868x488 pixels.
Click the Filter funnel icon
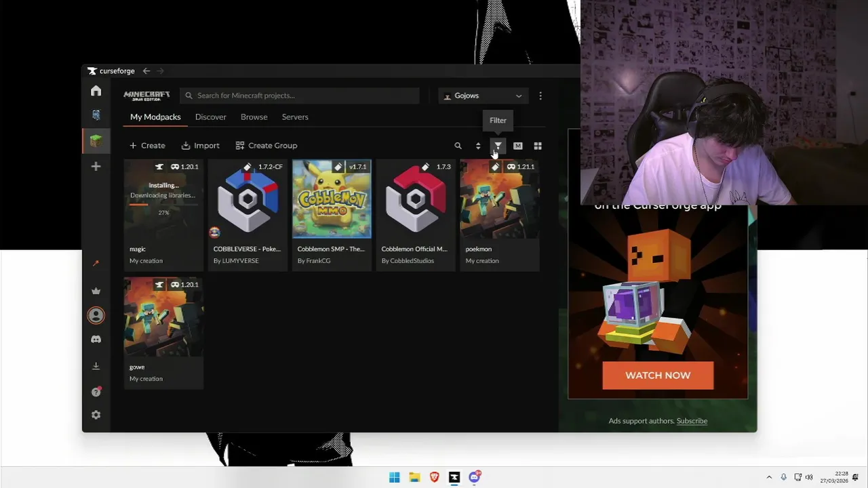(x=498, y=146)
